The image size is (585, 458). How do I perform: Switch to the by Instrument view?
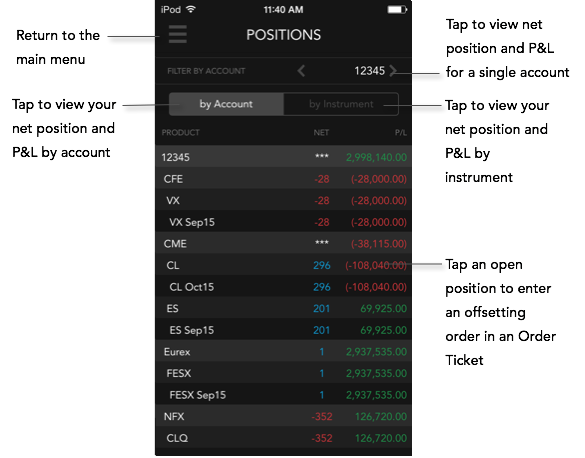pos(341,104)
